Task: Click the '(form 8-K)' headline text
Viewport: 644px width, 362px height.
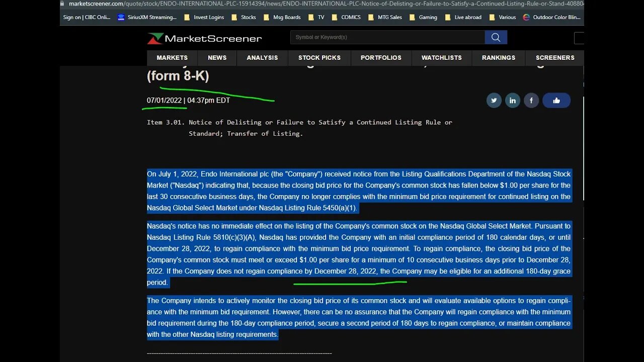Action: click(178, 76)
